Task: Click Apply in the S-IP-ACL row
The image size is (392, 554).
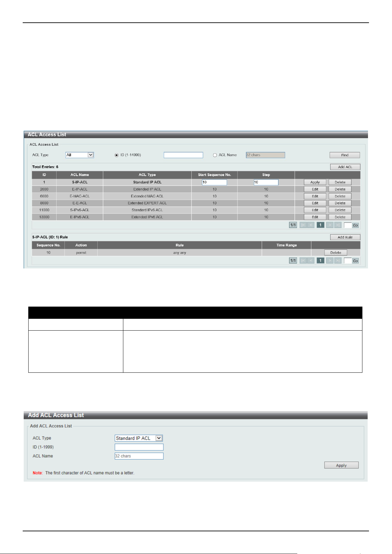Action: pos(315,182)
